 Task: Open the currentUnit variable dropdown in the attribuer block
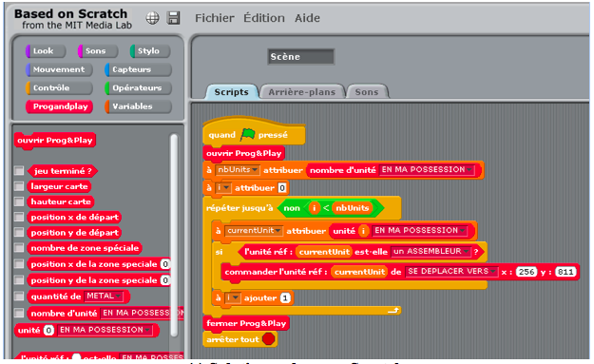pos(254,231)
